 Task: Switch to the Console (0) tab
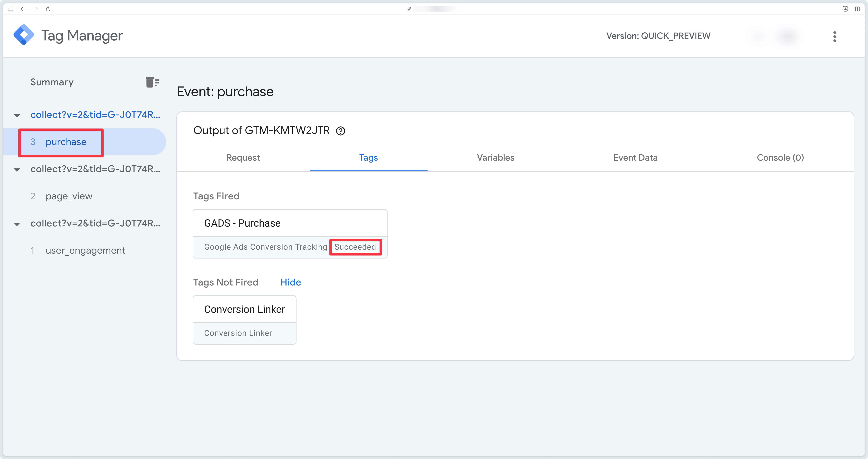pyautogui.click(x=780, y=158)
